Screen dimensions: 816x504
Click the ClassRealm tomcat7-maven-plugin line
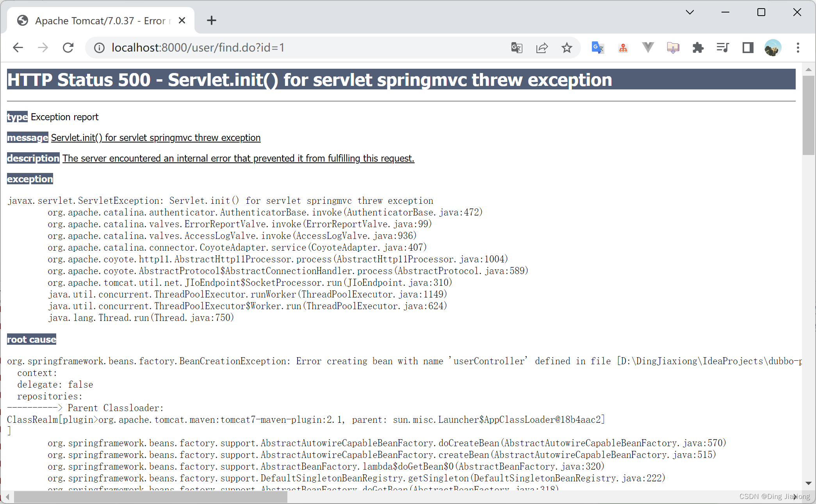(306, 420)
